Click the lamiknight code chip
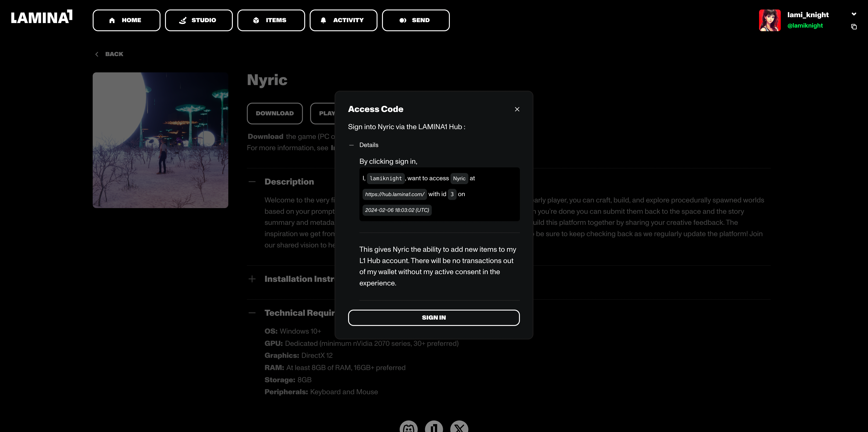The image size is (868, 432). [386, 178]
